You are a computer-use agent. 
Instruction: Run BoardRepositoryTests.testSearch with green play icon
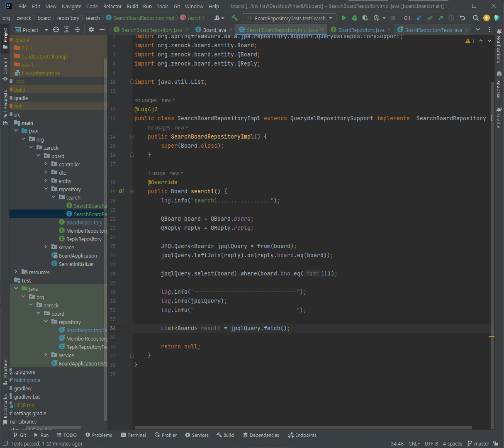tap(344, 18)
